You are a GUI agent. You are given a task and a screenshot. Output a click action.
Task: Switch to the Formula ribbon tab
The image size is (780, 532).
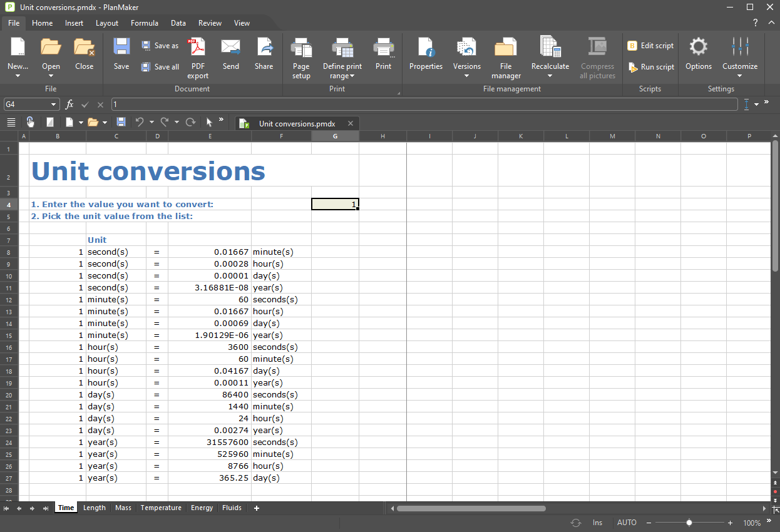(x=144, y=23)
